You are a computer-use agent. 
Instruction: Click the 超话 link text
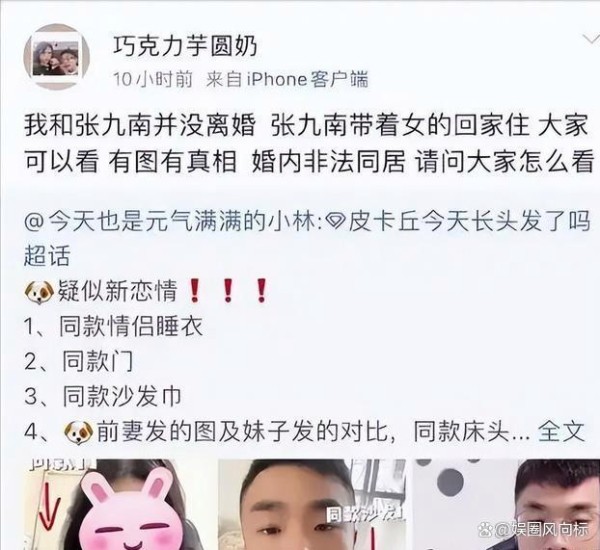[47, 255]
